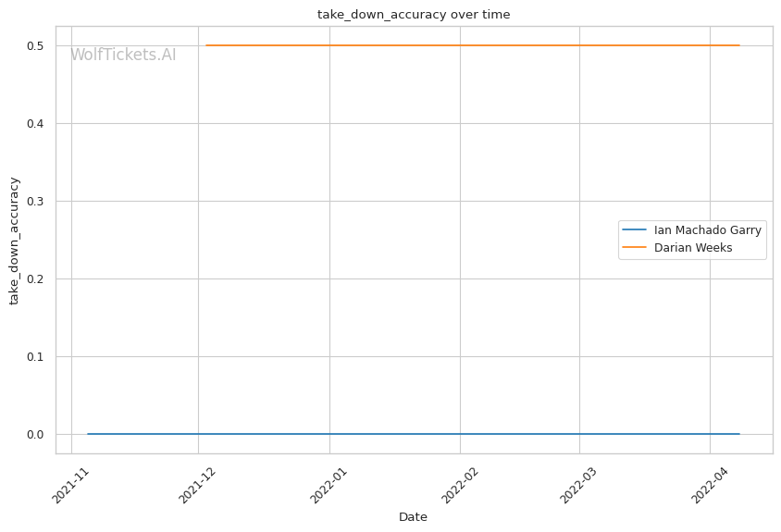
Task: Select the 2022-01 date tick label
Action: [x=328, y=482]
